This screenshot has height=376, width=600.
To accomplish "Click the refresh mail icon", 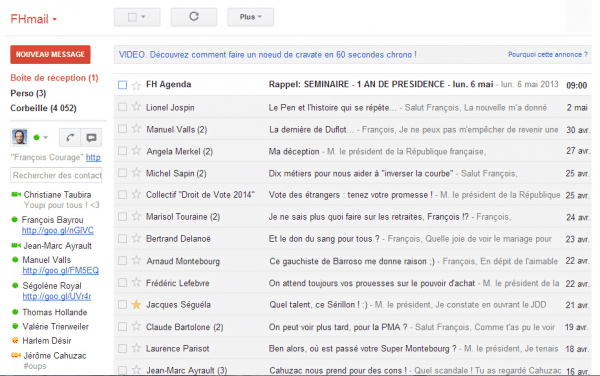I will tap(194, 16).
